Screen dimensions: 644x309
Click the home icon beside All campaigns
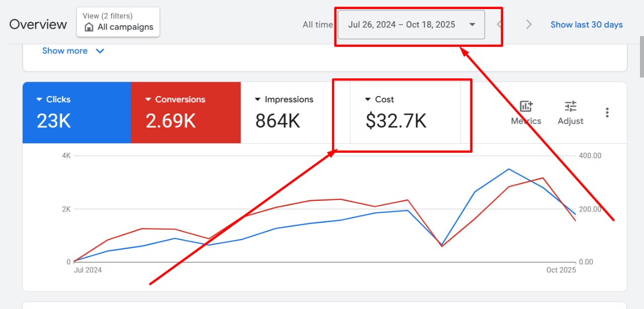pos(89,27)
